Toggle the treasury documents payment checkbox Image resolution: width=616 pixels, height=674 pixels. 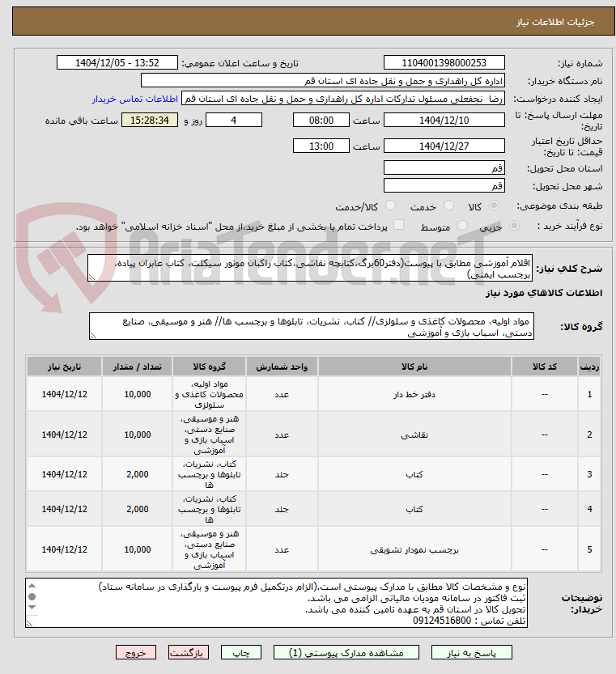[x=399, y=225]
